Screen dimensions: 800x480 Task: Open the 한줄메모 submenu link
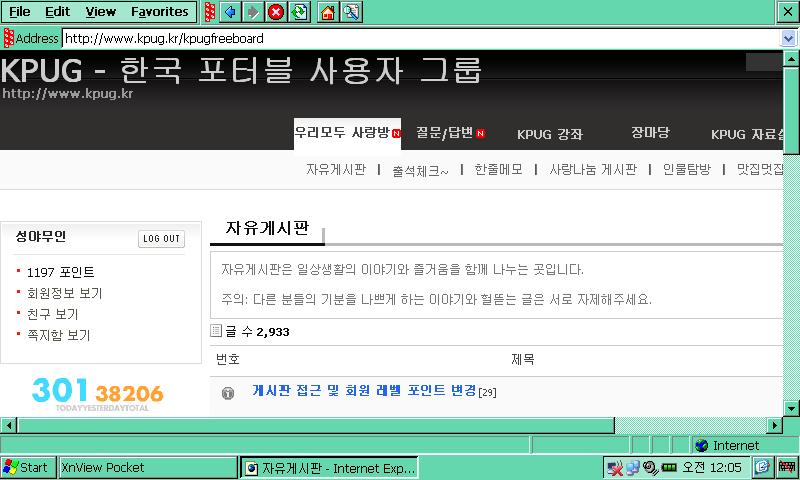(x=498, y=169)
